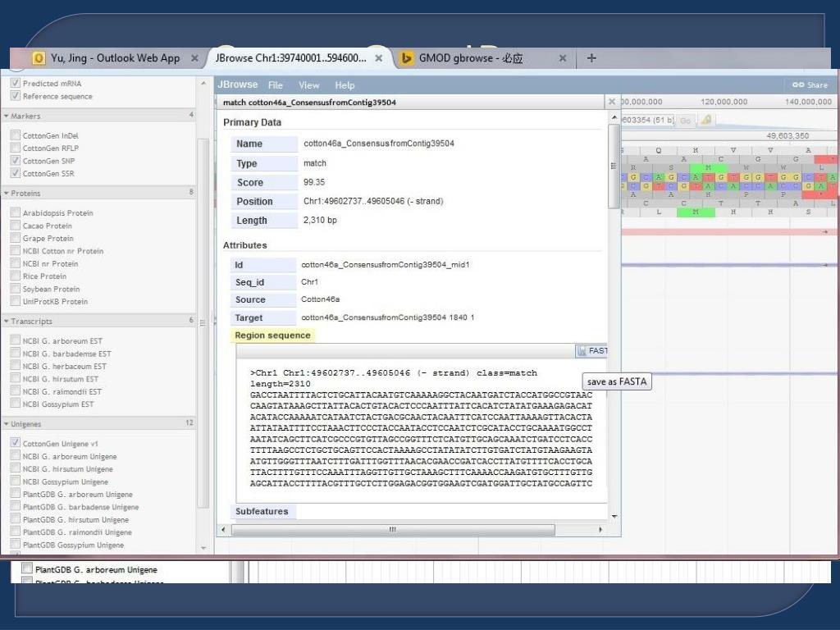This screenshot has height=630, width=840.
Task: Click the Length value 2,310 bp
Action: tap(320, 220)
